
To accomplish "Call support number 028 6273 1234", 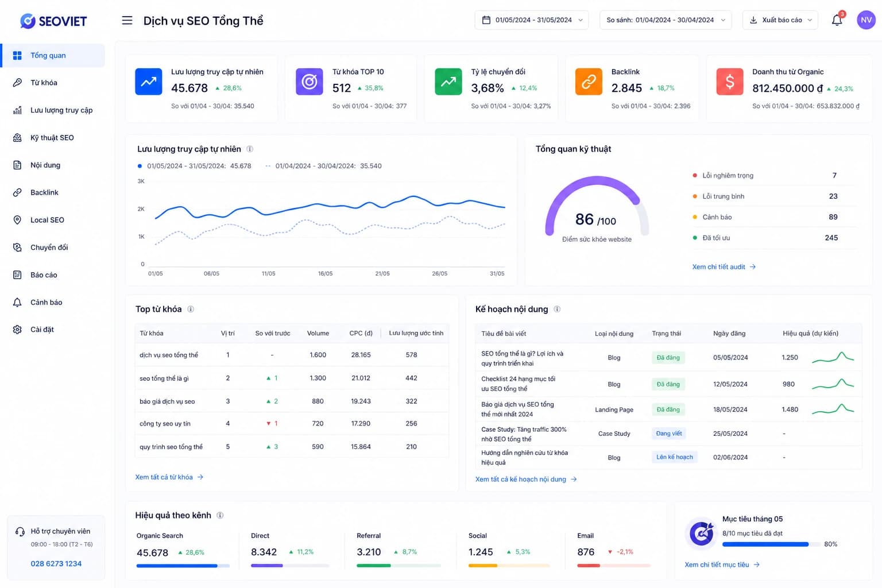I will [x=56, y=563].
